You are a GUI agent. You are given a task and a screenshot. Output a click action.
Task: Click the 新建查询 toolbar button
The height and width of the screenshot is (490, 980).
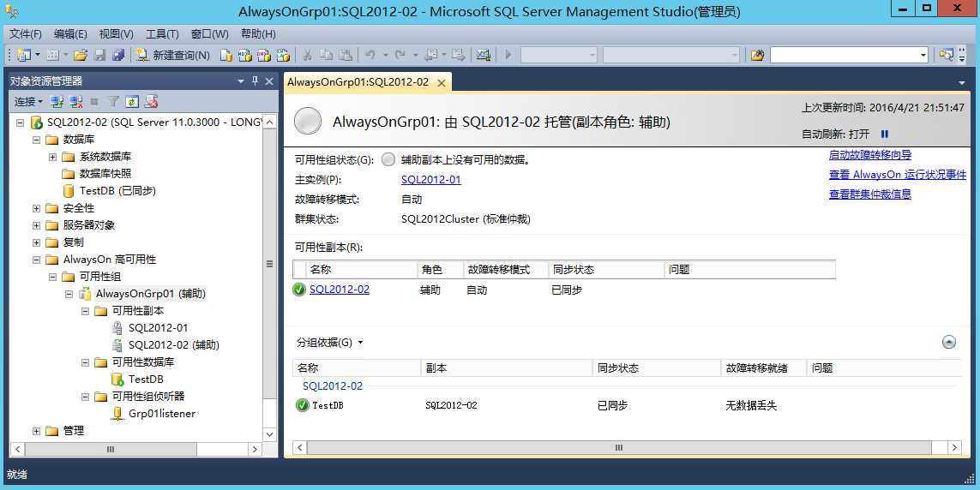click(173, 55)
